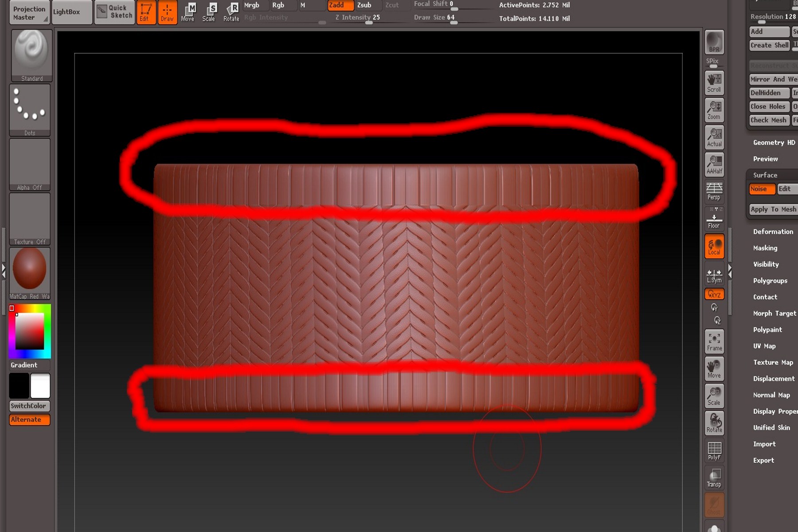
Task: Click the BPR render button
Action: (x=714, y=42)
